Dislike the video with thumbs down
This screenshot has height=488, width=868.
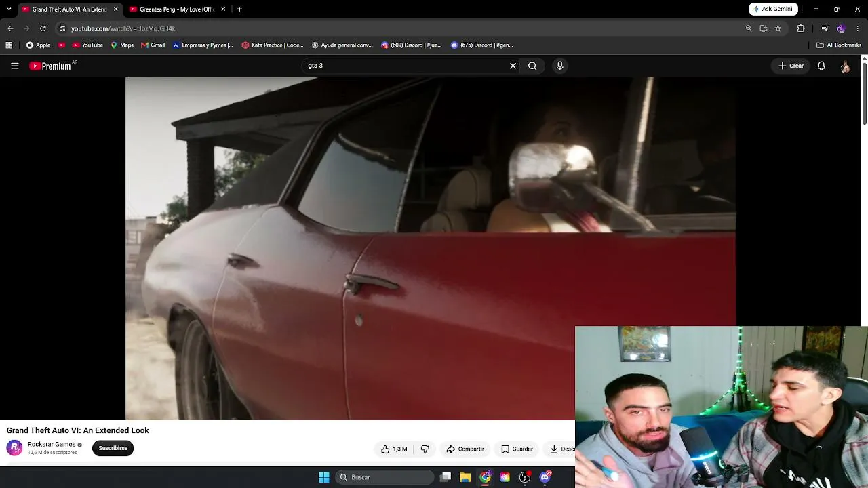click(x=425, y=449)
